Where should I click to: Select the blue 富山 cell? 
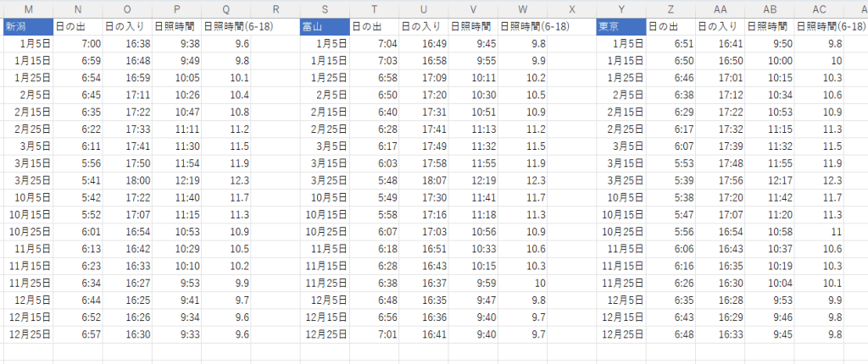point(325,26)
